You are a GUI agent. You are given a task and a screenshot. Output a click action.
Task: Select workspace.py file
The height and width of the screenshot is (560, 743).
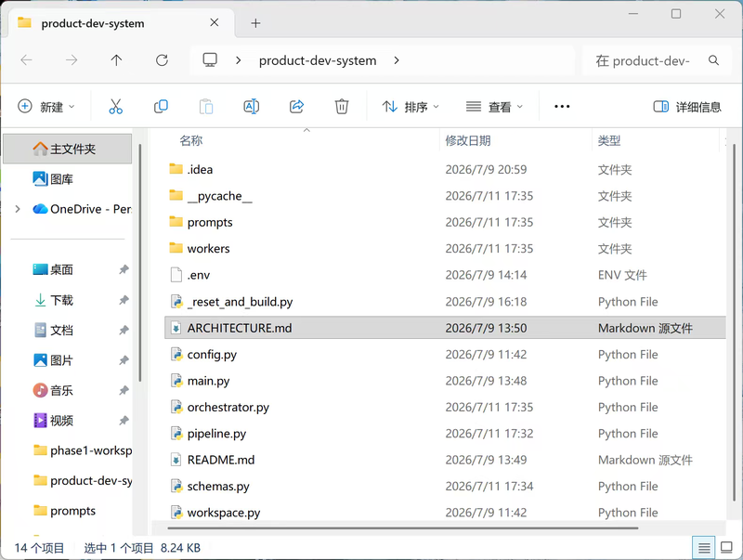coord(215,513)
